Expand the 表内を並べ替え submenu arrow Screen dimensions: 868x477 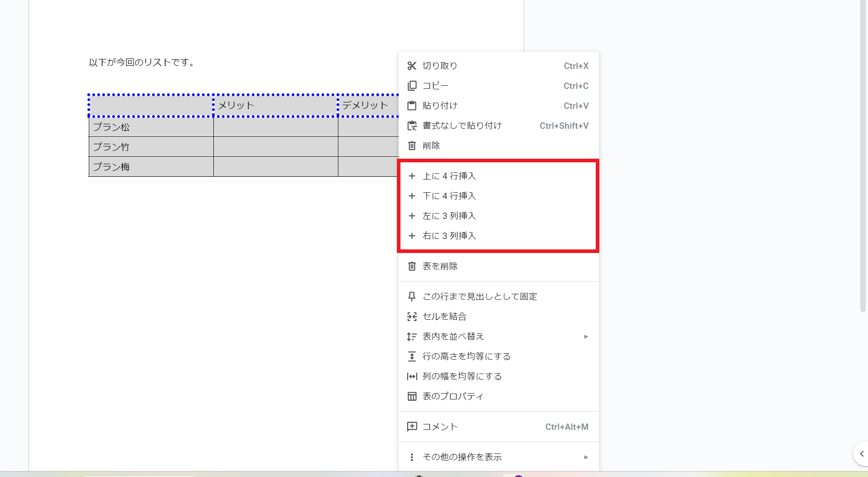pyautogui.click(x=586, y=336)
